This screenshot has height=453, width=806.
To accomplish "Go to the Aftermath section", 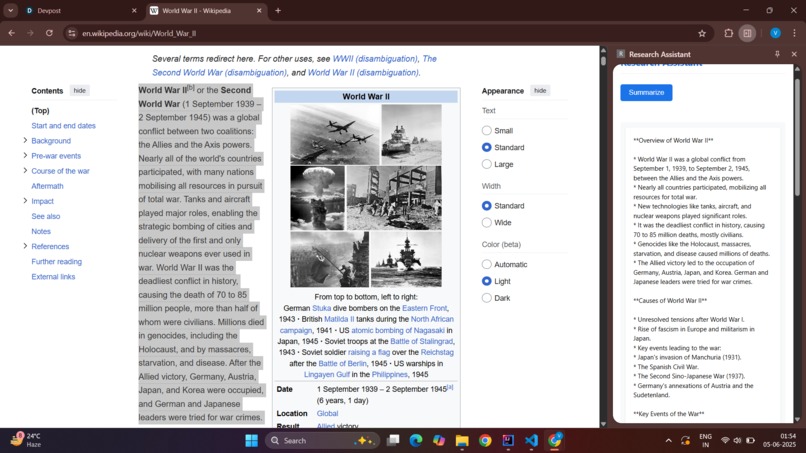I will coord(47,186).
